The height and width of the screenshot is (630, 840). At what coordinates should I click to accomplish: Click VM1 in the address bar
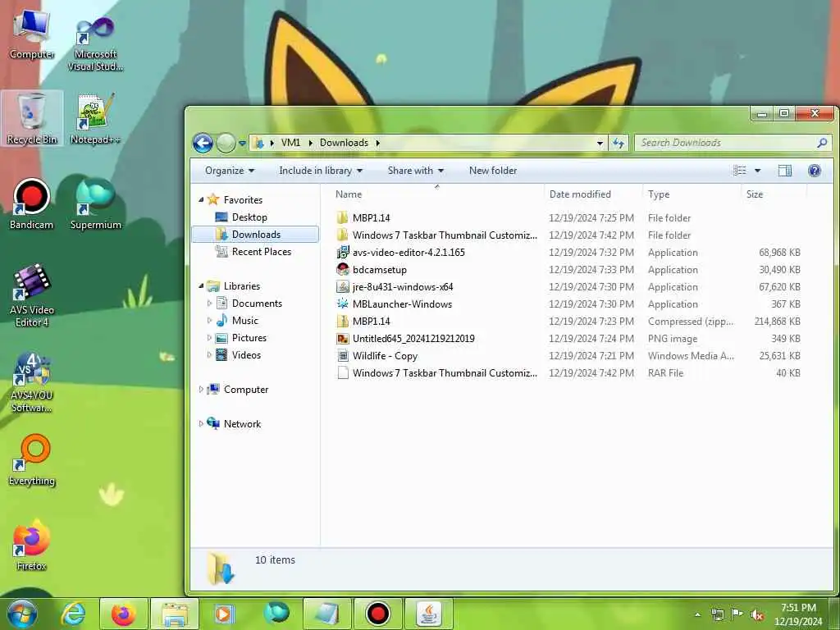pos(290,143)
